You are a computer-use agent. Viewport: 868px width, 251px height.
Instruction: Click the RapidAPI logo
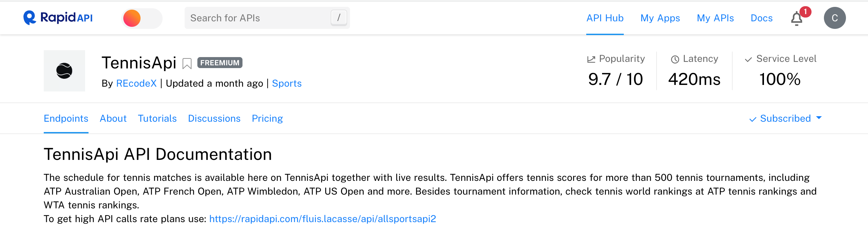tap(58, 18)
